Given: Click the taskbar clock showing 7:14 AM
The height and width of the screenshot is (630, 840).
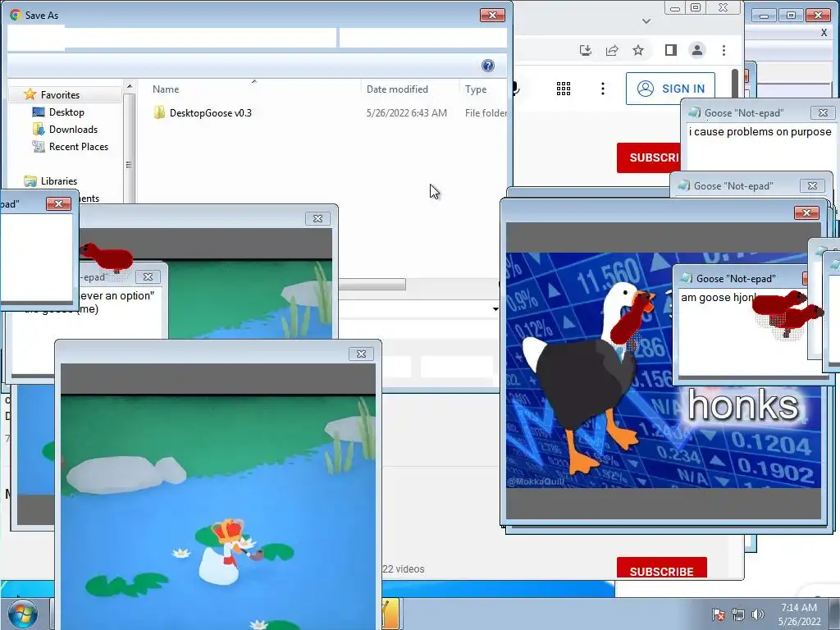Looking at the screenshot, I should [x=799, y=614].
